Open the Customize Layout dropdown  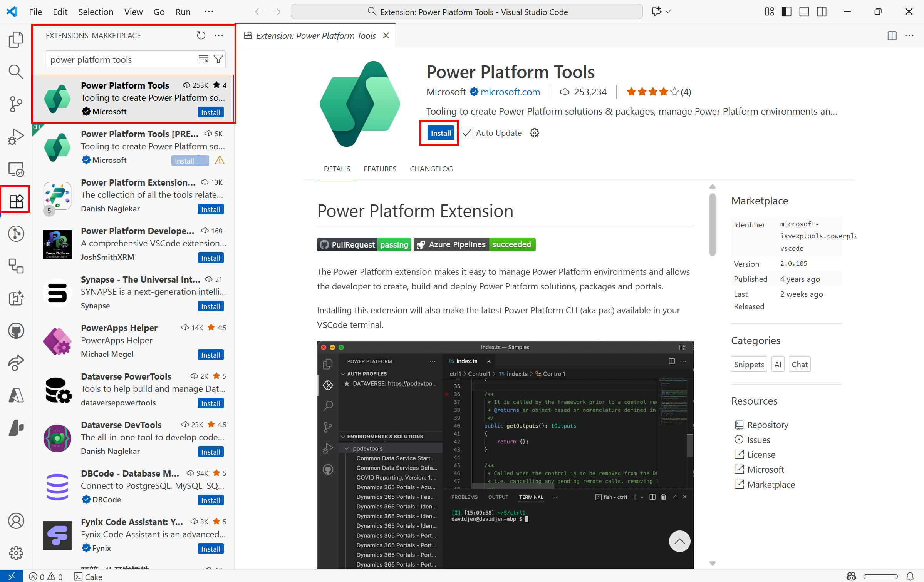769,12
